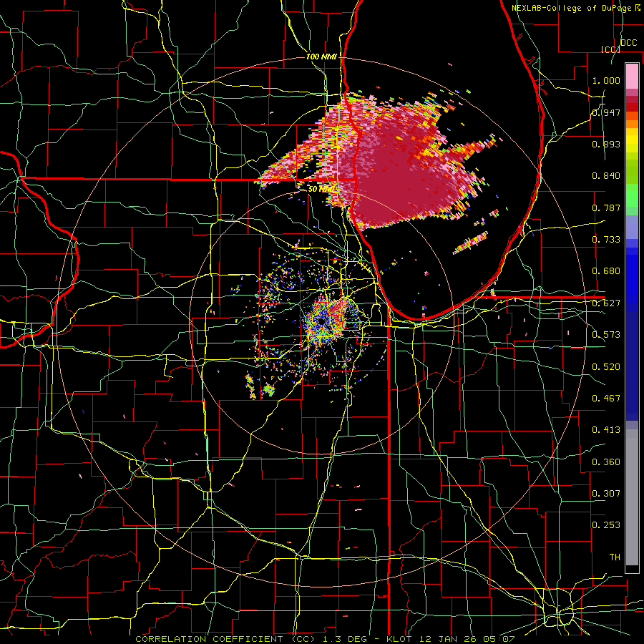This screenshot has height=644, width=644.
Task: Click the TH label on the scale
Action: click(x=615, y=557)
